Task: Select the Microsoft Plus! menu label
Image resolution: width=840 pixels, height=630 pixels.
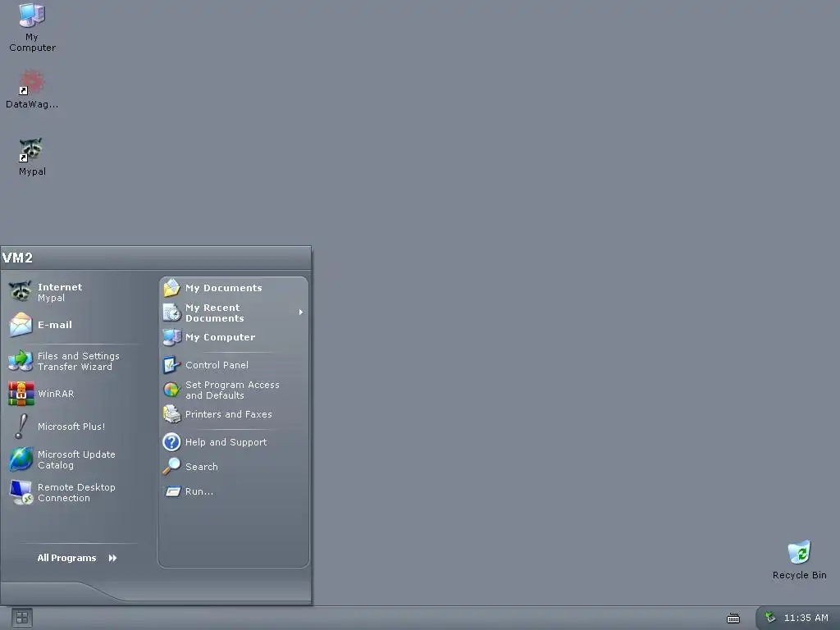Action: [71, 427]
